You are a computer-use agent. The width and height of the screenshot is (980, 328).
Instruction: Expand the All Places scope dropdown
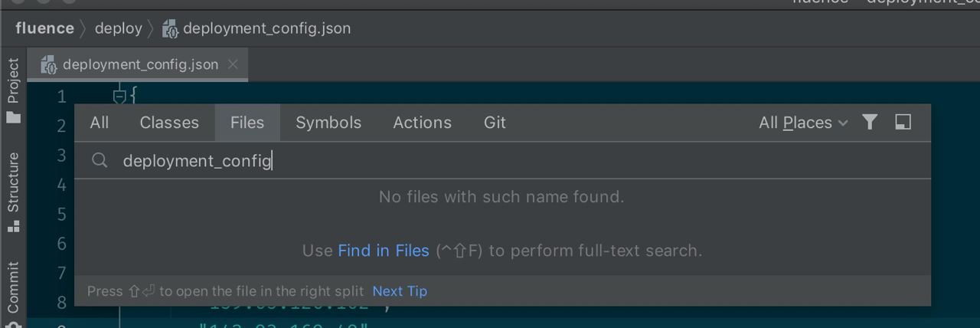click(x=803, y=123)
